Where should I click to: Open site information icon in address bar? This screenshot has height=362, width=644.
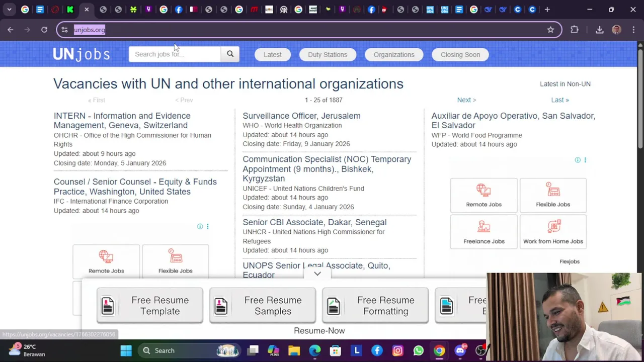coord(64,30)
